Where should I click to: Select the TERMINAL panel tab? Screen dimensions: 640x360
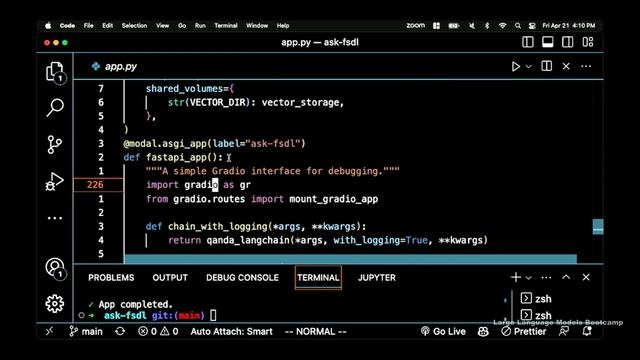318,278
